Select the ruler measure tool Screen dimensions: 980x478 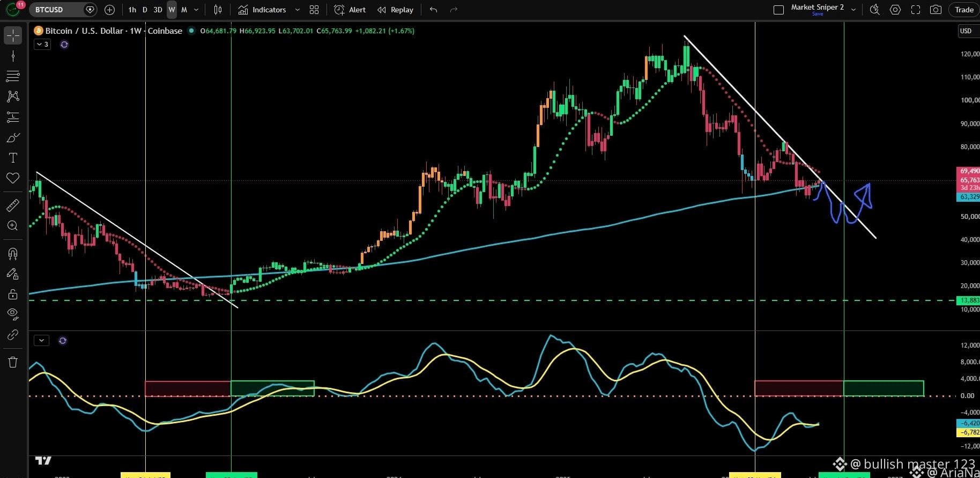[x=13, y=205]
